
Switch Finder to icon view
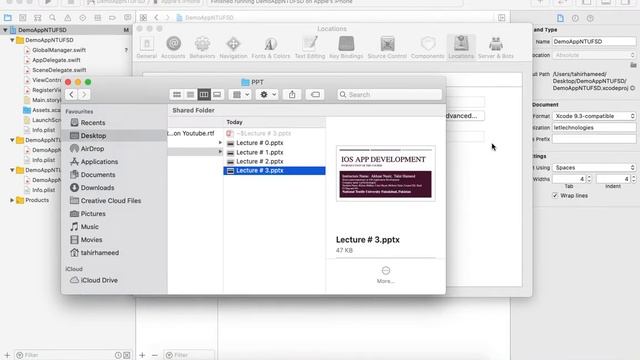point(177,95)
